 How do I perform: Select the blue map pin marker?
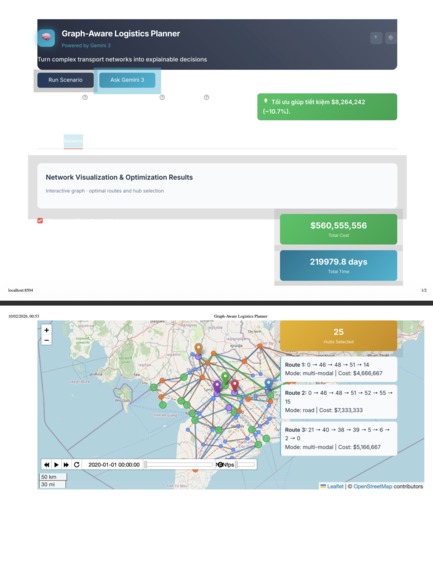click(x=269, y=384)
